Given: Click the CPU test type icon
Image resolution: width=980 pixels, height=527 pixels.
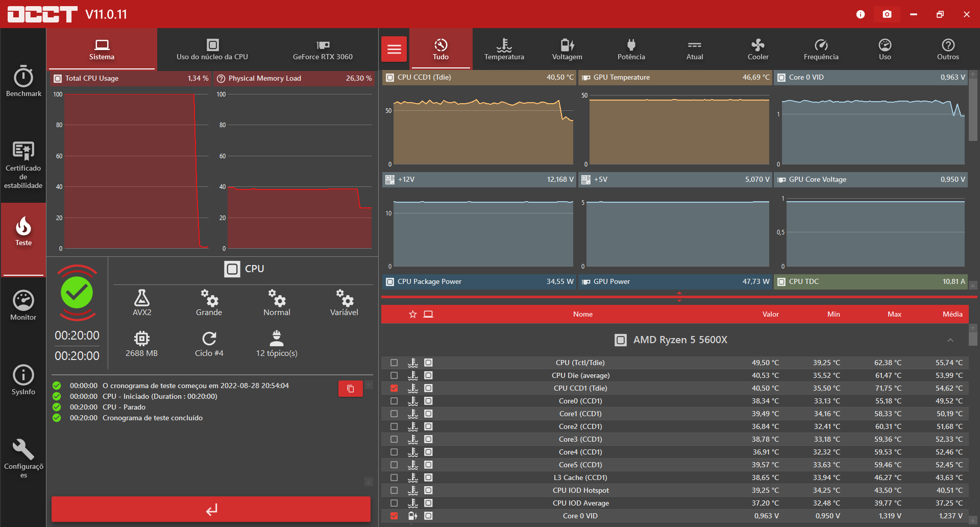Looking at the screenshot, I should pyautogui.click(x=232, y=269).
